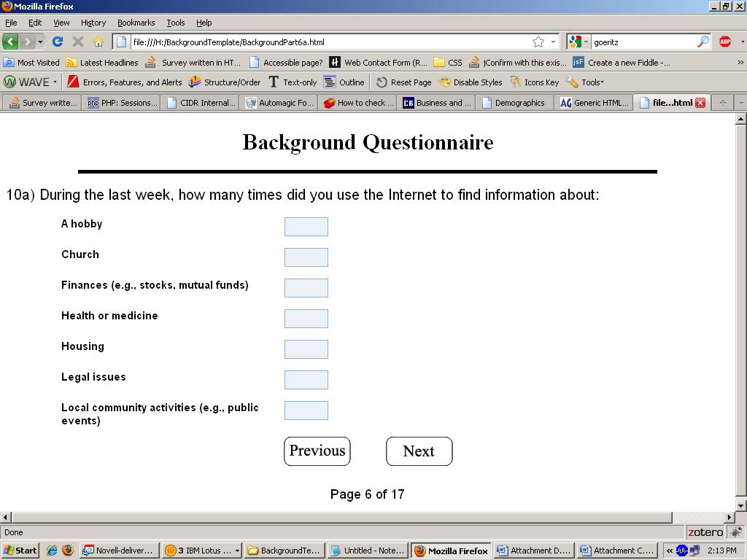Show more bookmarks chevron

pos(740,63)
